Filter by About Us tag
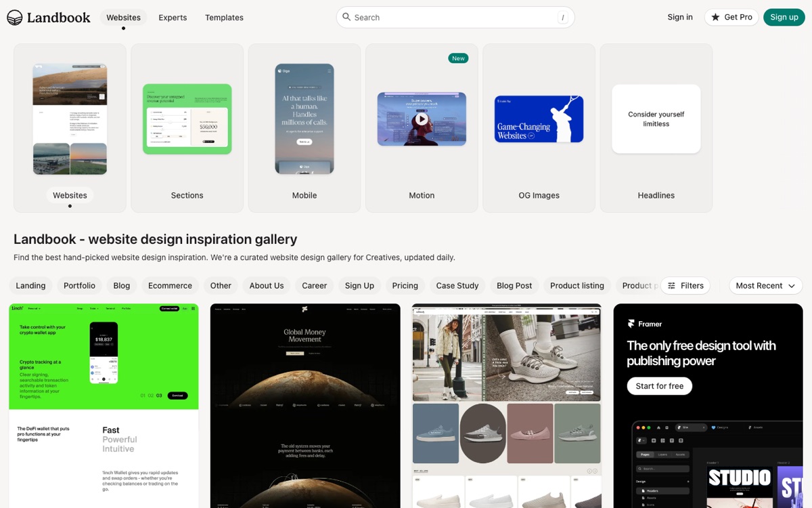This screenshot has height=508, width=812. click(267, 286)
